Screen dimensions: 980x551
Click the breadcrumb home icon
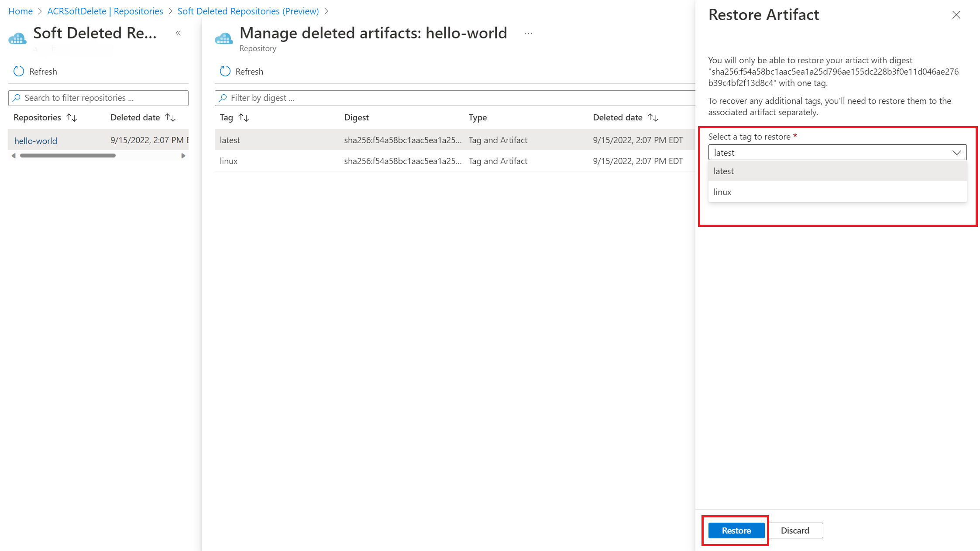20,11
